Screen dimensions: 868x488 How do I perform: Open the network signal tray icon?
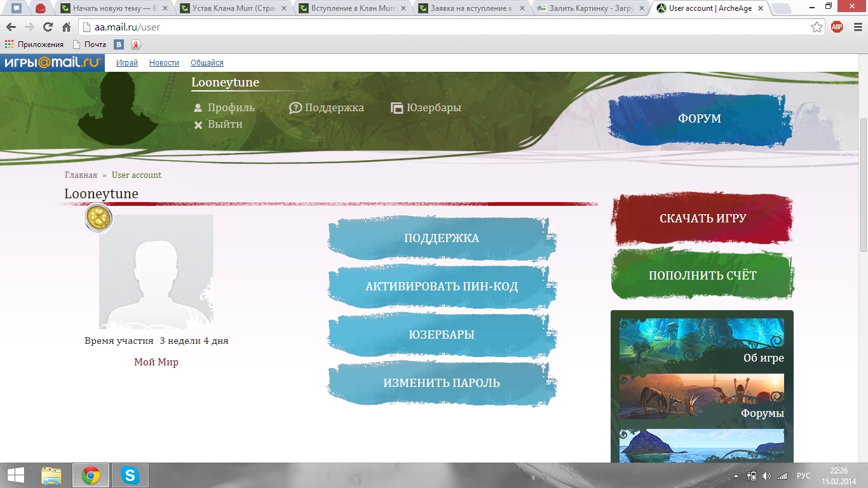coord(782,476)
